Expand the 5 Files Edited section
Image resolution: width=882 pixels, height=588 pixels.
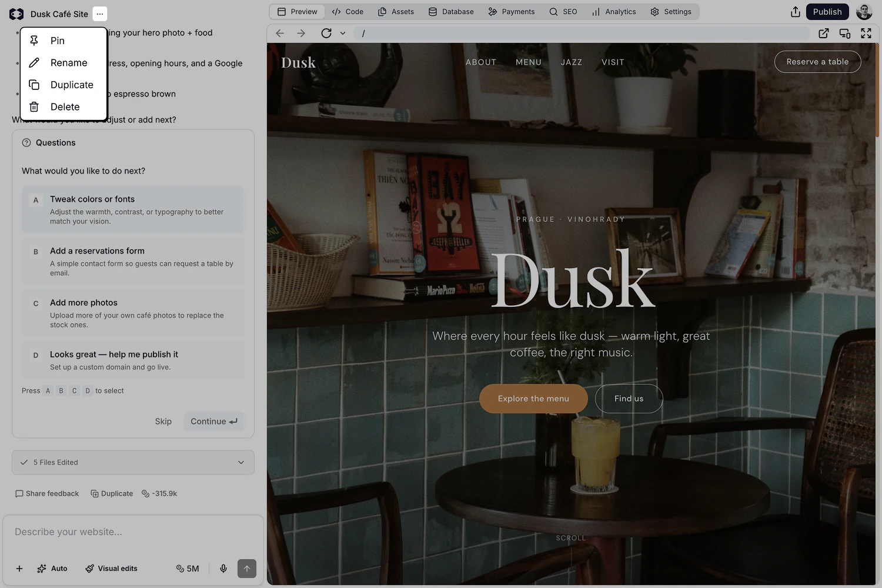[x=133, y=462]
